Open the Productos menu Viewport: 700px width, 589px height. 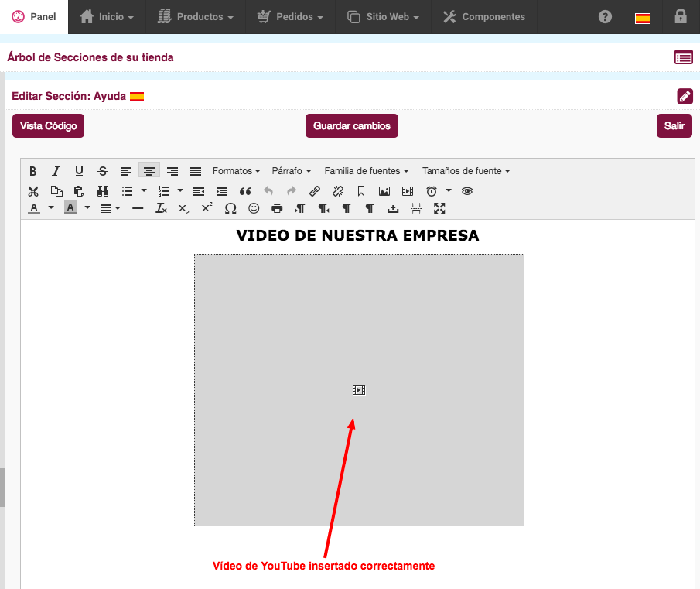[196, 17]
